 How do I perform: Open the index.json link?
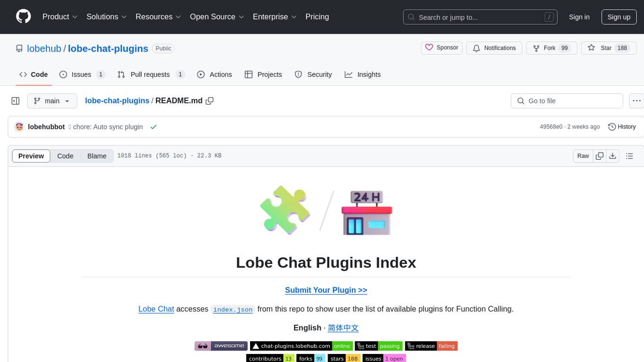pos(233,309)
